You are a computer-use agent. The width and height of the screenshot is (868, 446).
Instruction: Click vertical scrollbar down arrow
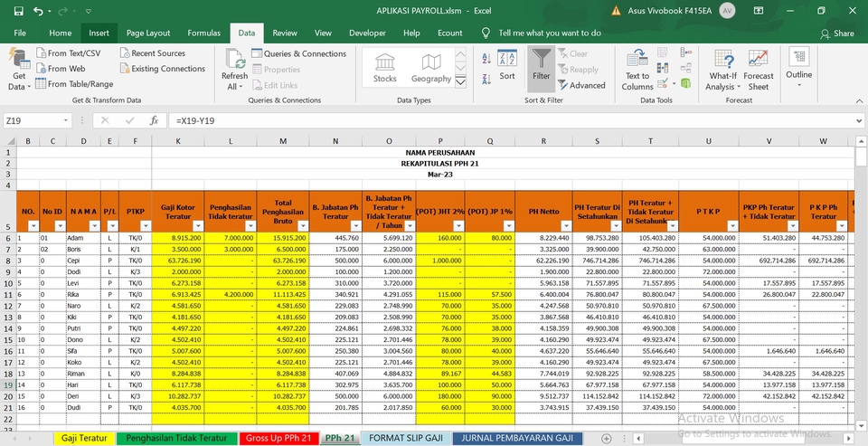tap(861, 426)
